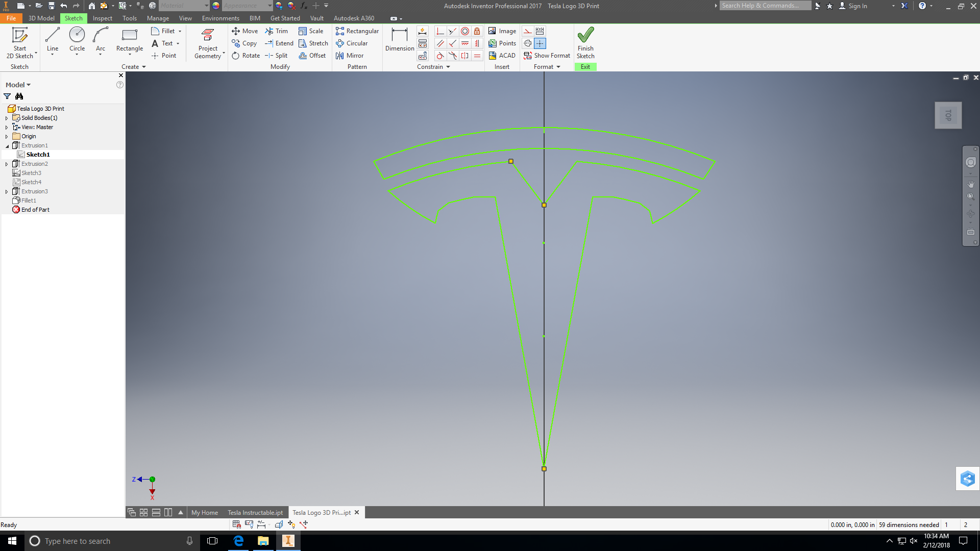This screenshot has width=980, height=551.
Task: Click Show Format button
Action: point(547,56)
